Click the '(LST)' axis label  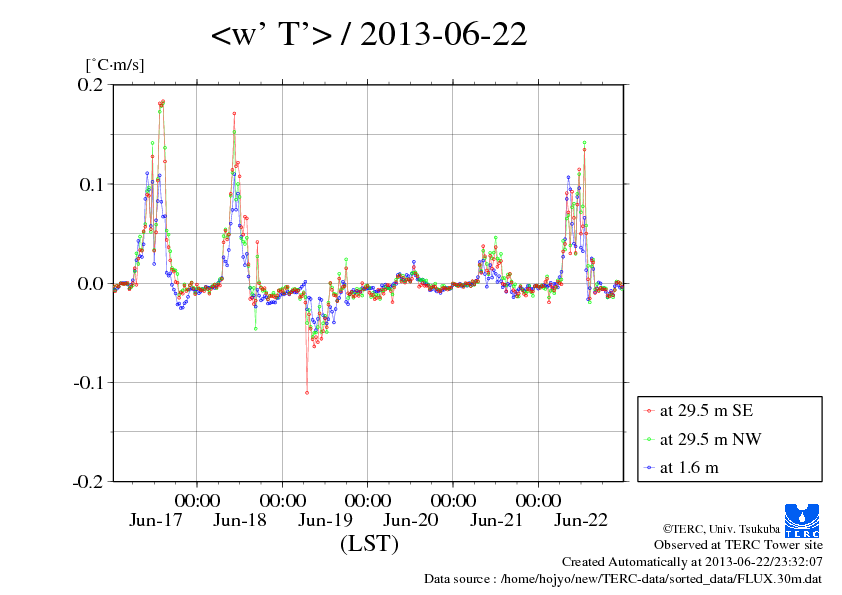(x=369, y=544)
